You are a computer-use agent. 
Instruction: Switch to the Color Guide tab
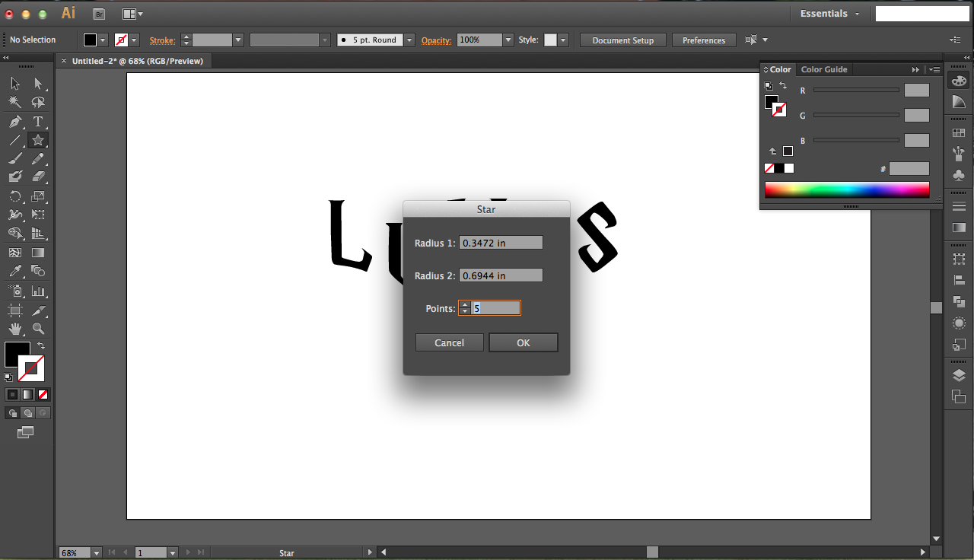click(824, 69)
